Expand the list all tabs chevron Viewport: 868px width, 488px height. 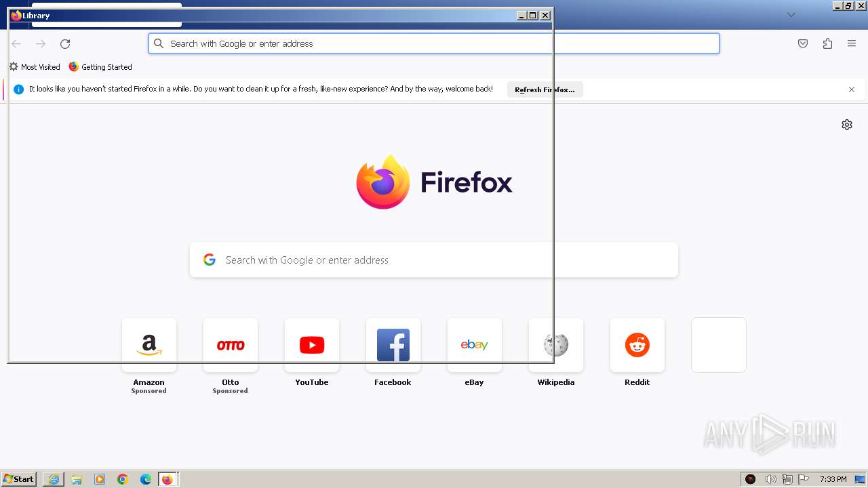pos(791,15)
